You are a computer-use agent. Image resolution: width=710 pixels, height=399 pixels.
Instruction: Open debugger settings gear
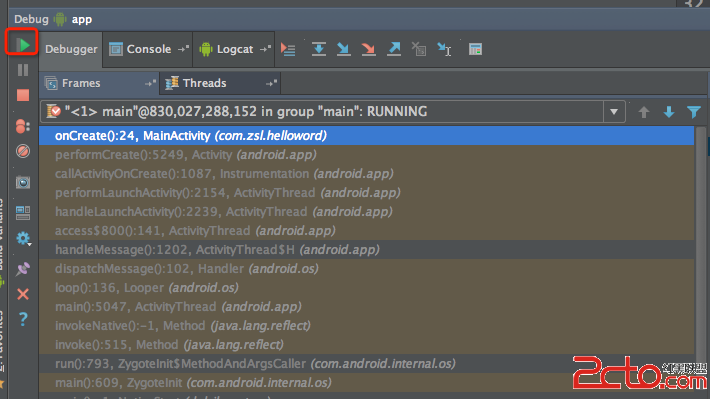tap(23, 238)
